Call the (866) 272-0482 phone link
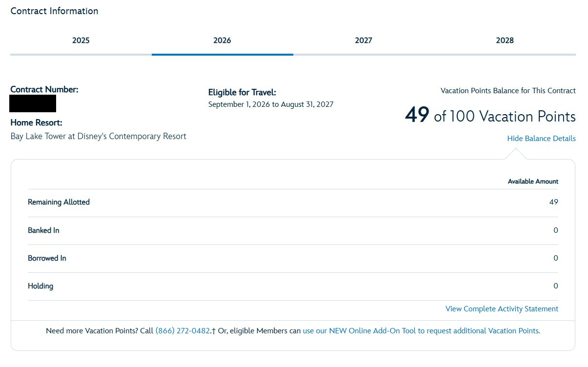The height and width of the screenshot is (367, 588). (x=182, y=331)
